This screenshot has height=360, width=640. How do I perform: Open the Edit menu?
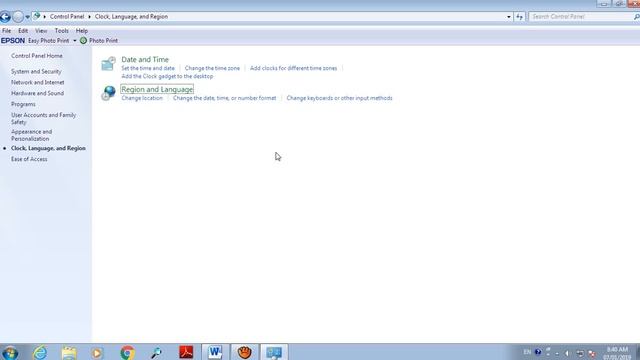coord(23,31)
